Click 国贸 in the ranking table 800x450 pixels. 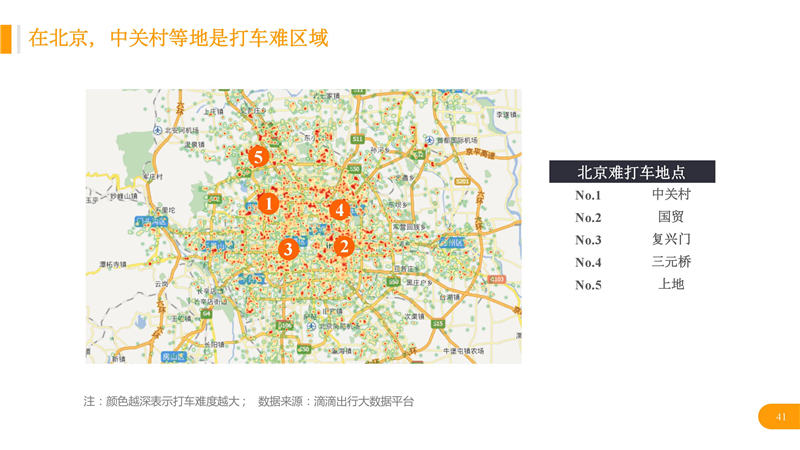(x=671, y=217)
